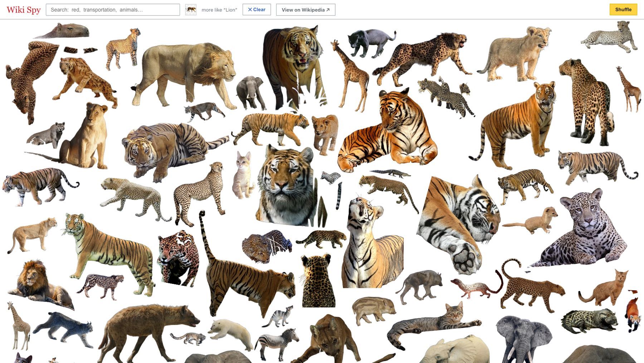Click the Wiki Spy logo
The width and height of the screenshot is (644, 363).
(x=24, y=10)
